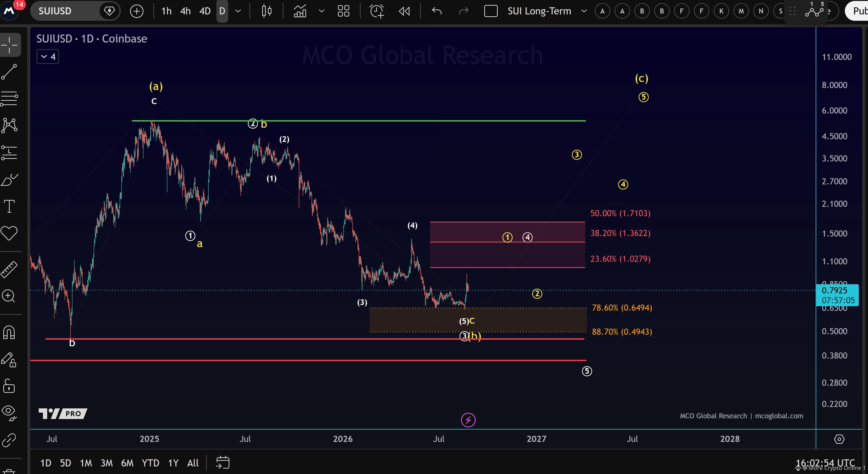Click the SUI Long-Term layout name
The image size is (868, 474).
click(x=539, y=11)
